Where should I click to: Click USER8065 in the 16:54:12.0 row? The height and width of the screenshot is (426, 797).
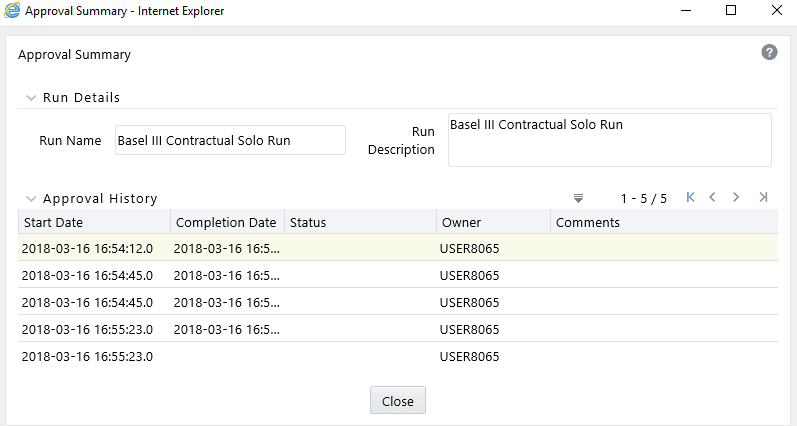click(x=469, y=249)
